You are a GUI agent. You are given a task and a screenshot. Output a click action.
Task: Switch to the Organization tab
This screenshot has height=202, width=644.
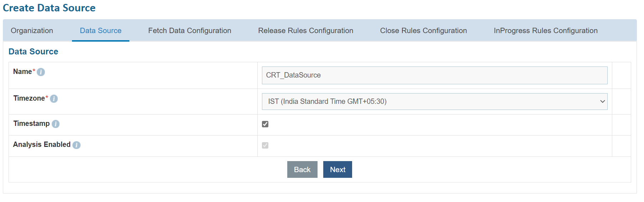32,31
